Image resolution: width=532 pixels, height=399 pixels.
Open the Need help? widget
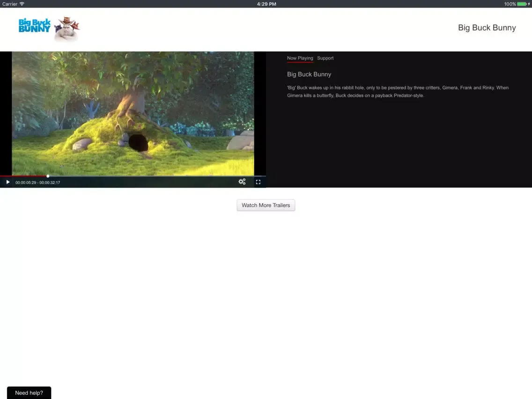click(29, 393)
